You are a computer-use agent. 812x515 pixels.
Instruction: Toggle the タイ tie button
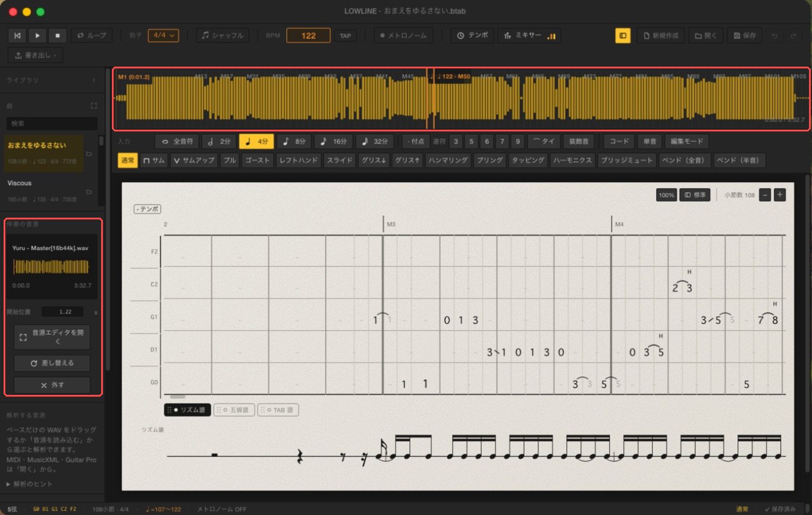[x=543, y=142]
